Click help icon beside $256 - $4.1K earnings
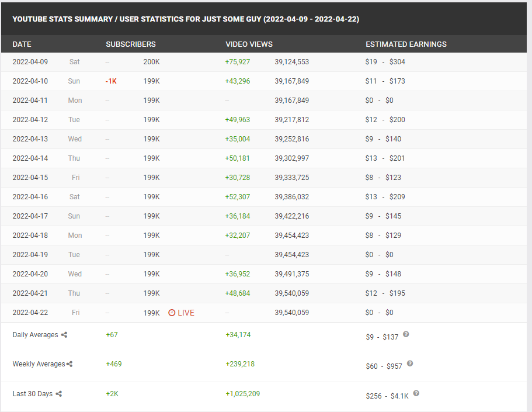Viewport: 532px width, 412px height. (x=416, y=393)
